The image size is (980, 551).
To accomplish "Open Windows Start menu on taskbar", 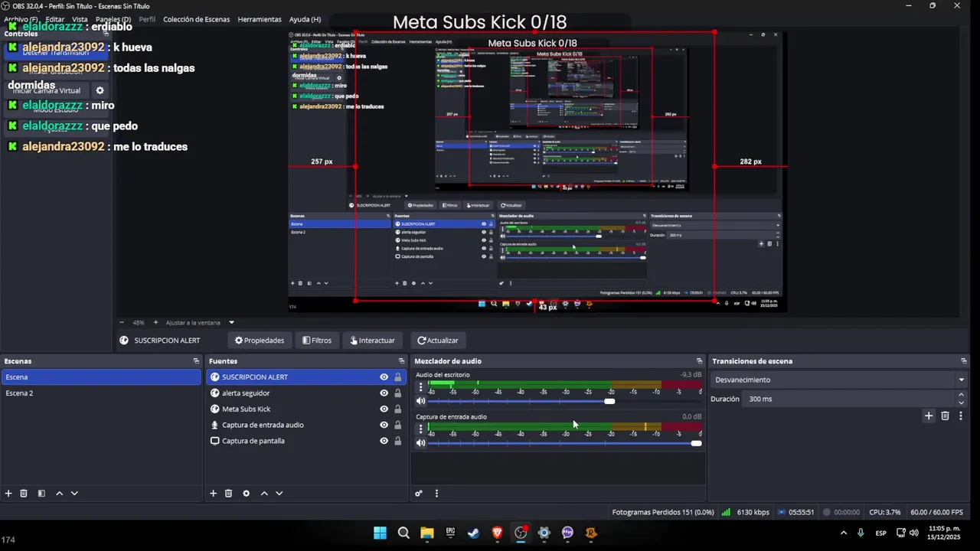I will 380,533.
